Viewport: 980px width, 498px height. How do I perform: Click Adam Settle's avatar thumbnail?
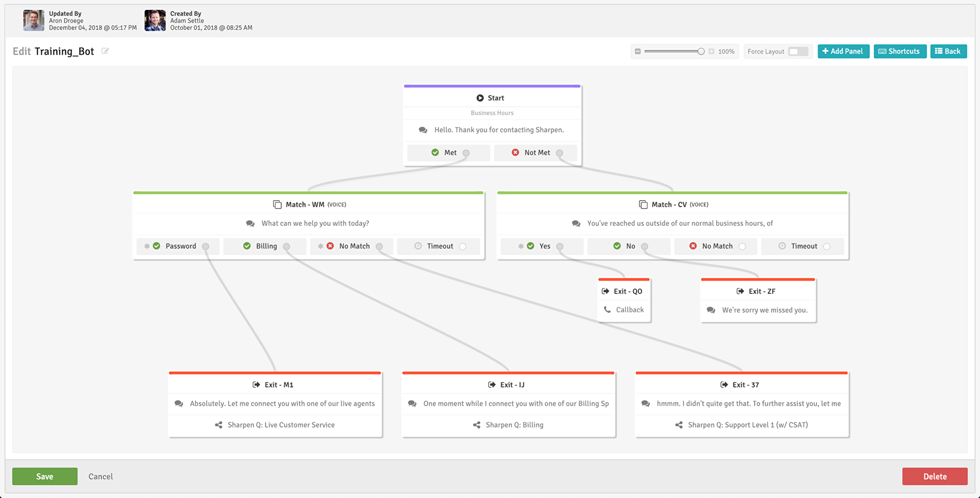click(x=155, y=20)
